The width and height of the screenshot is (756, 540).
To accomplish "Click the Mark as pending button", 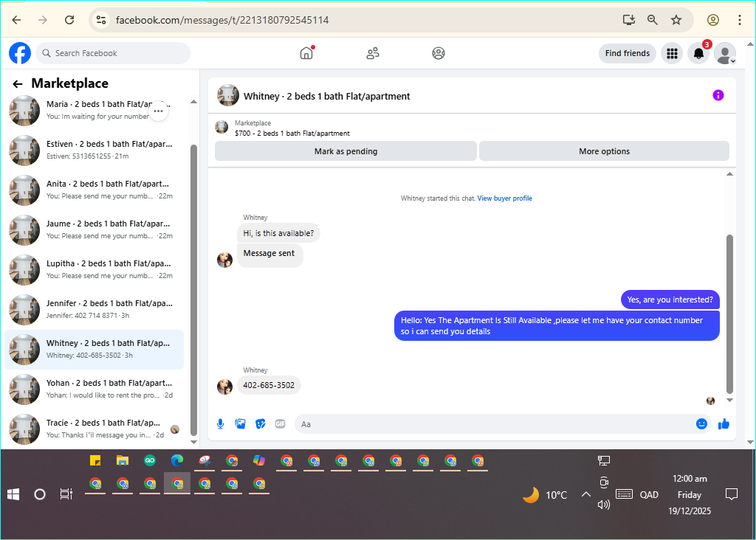I will [346, 151].
